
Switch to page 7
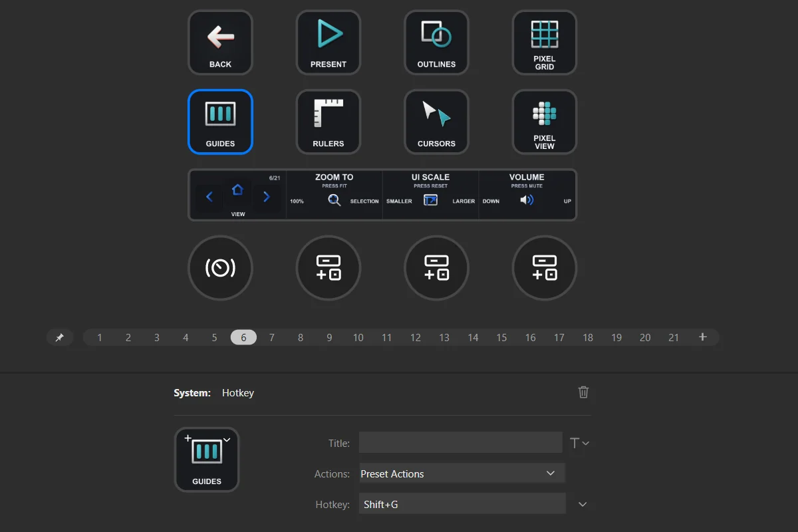(x=272, y=338)
